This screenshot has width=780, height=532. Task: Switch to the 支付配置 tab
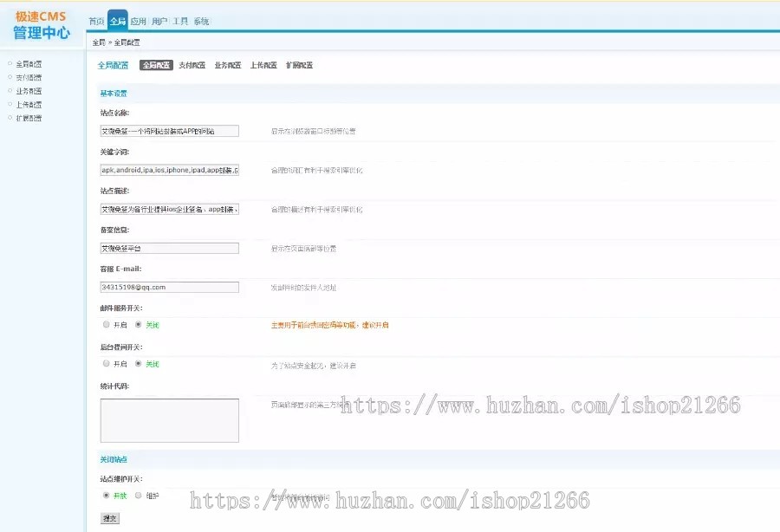point(190,64)
